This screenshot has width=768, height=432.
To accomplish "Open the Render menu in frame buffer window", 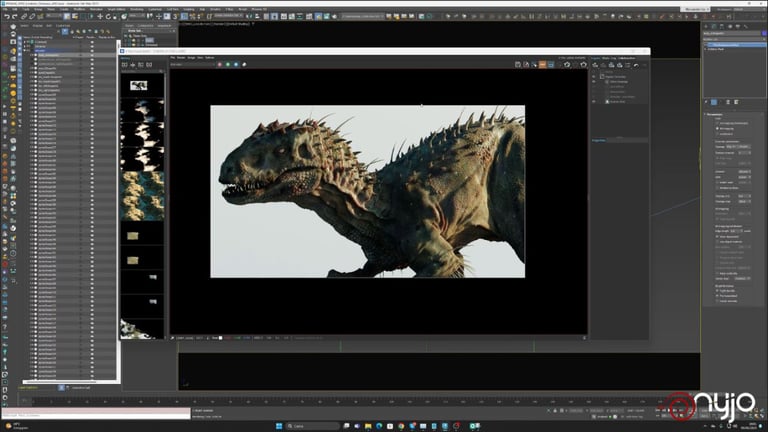I will [x=181, y=58].
